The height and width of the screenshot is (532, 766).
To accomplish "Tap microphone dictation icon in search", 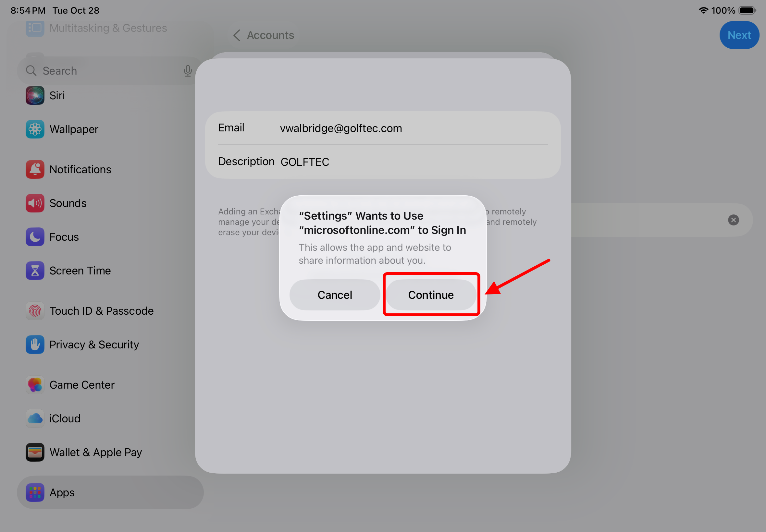I will pos(188,71).
